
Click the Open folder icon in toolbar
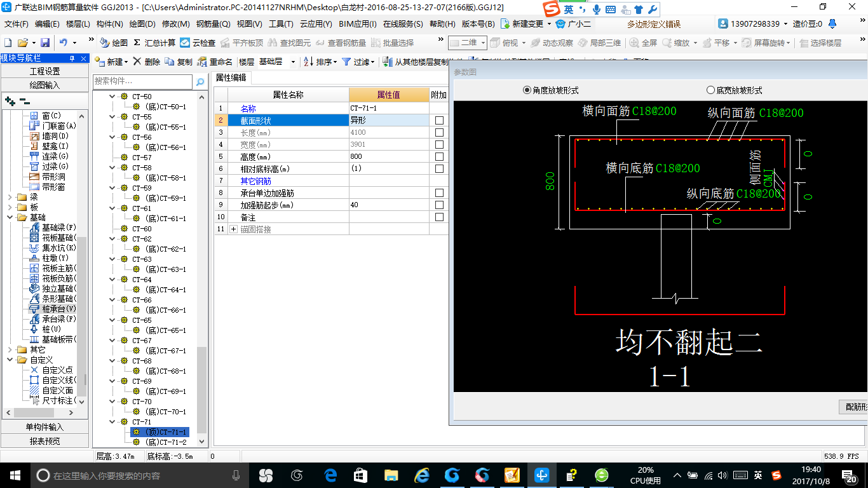[x=22, y=43]
